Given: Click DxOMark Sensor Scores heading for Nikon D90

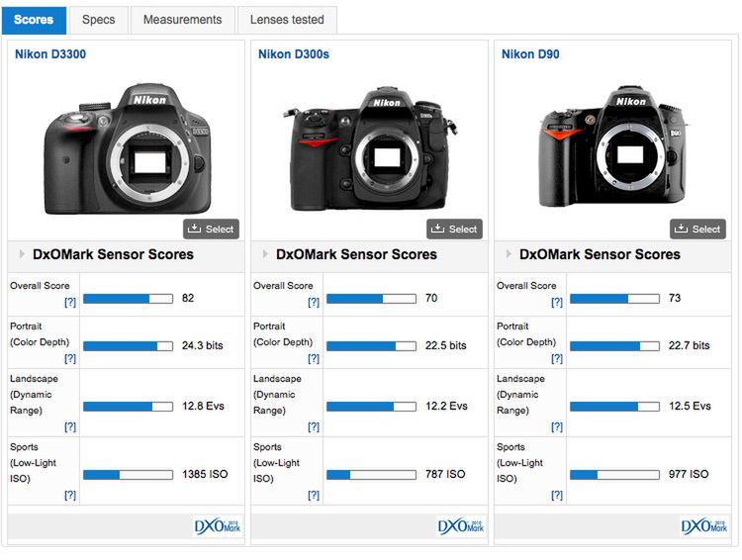Looking at the screenshot, I should [600, 254].
